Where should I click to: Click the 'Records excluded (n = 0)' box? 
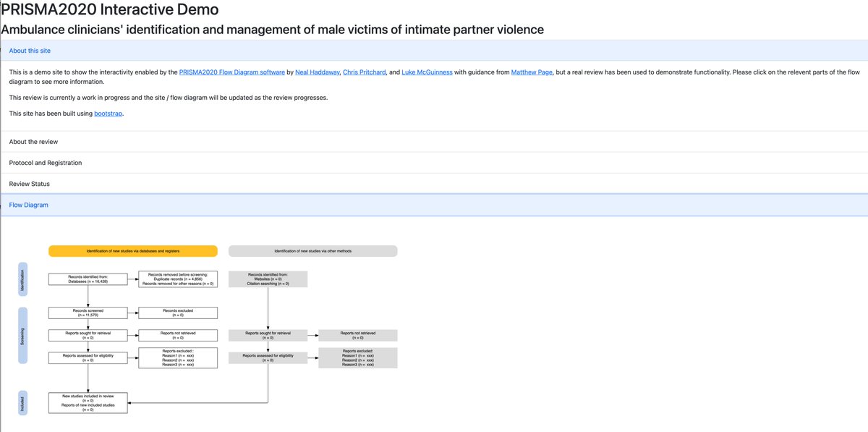click(x=178, y=313)
